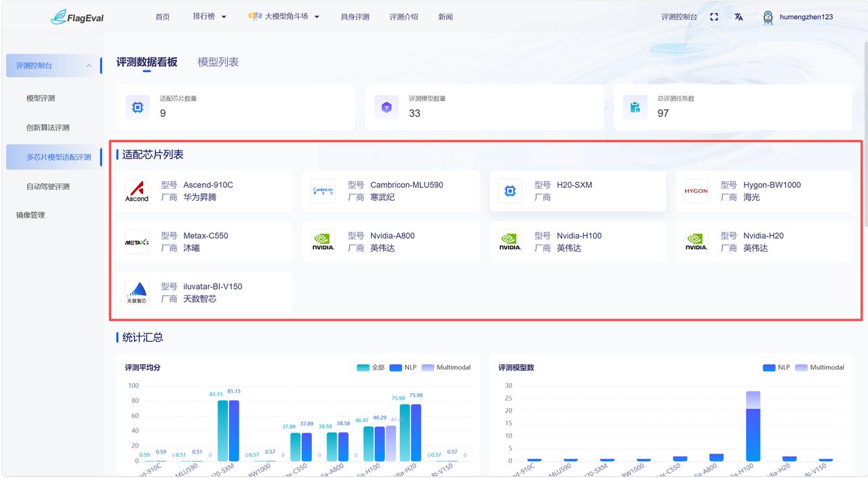The image size is (868, 478).
Task: Open 具身评测 in top navigation
Action: coord(355,17)
